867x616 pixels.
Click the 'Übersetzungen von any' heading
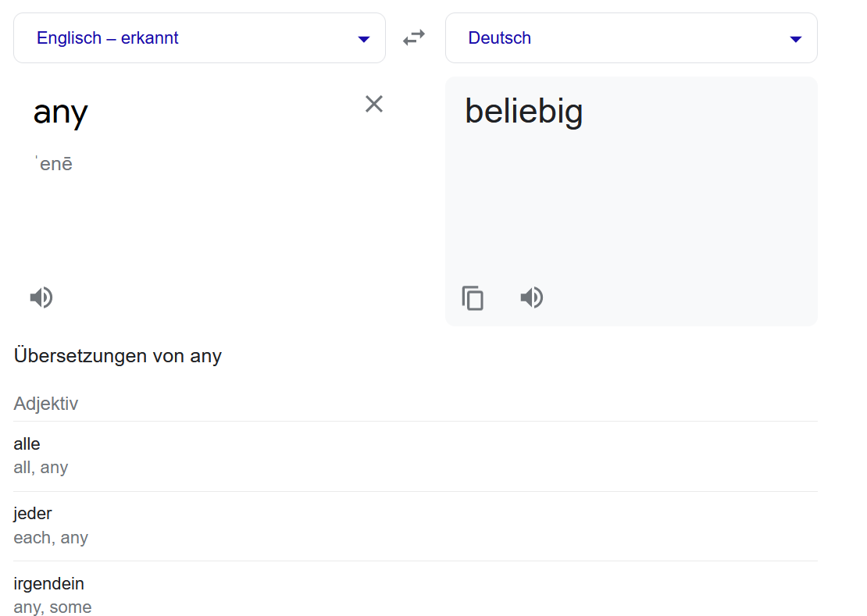click(118, 356)
